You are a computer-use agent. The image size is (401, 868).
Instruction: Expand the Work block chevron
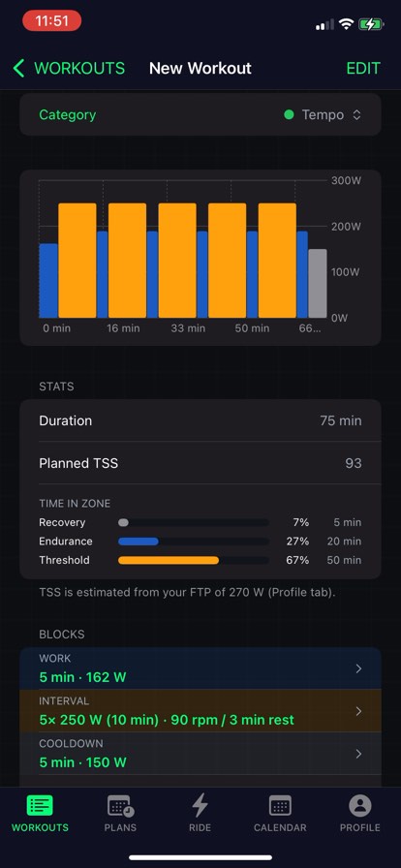[358, 668]
